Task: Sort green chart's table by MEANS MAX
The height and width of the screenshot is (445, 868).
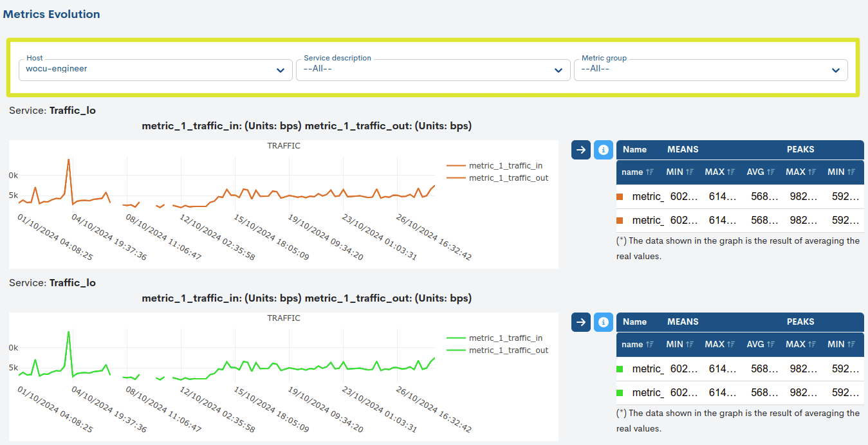Action: pos(720,344)
